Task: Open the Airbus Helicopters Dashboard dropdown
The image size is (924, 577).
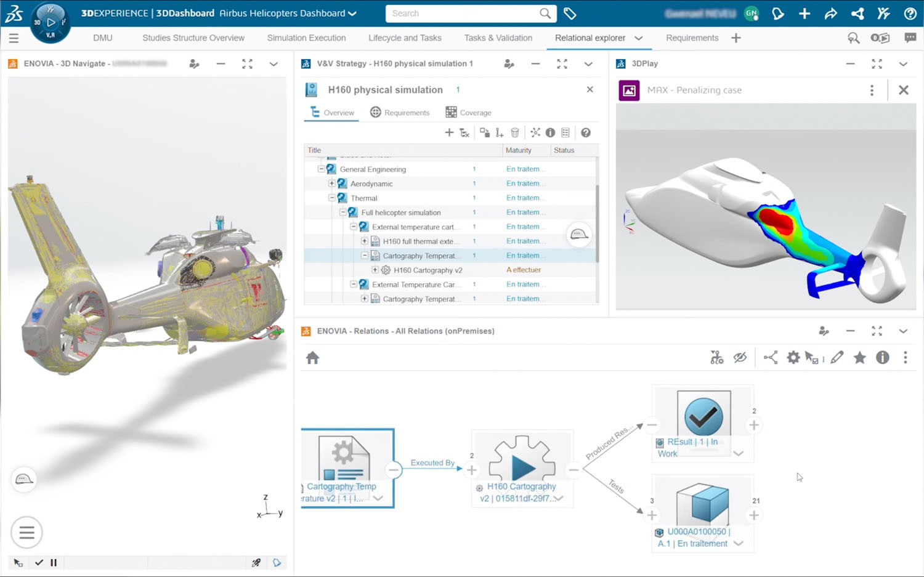Action: tap(352, 14)
